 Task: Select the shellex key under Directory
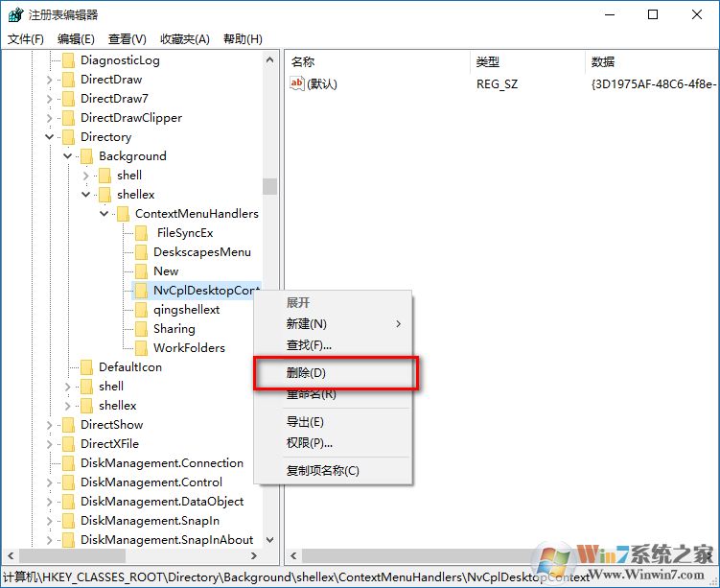(x=118, y=406)
